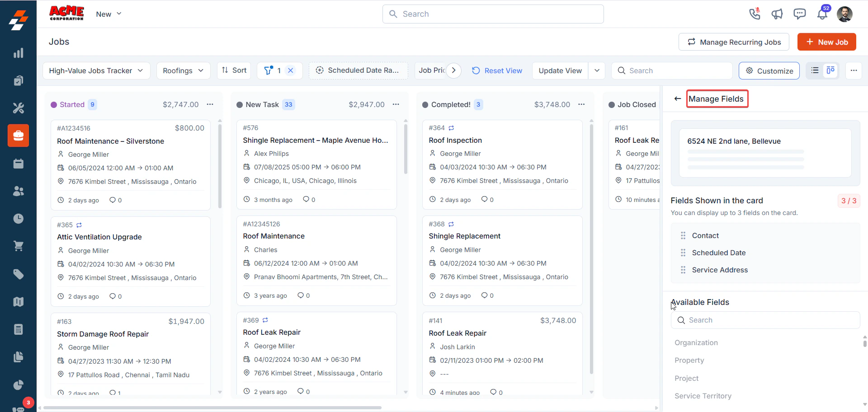Click the phone call icon in header

click(755, 14)
